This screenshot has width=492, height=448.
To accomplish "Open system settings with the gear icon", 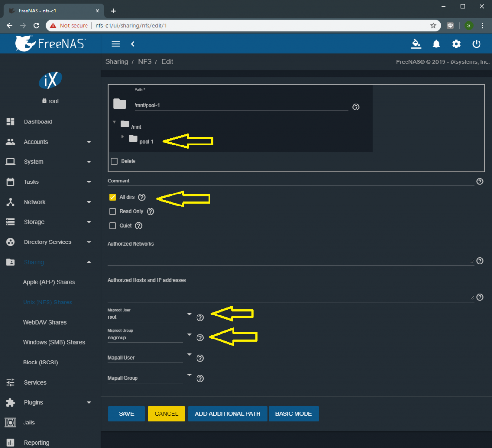I will coord(456,44).
